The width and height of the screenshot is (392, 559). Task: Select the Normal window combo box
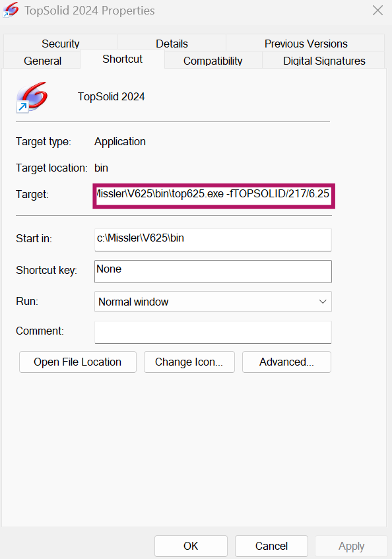point(213,302)
